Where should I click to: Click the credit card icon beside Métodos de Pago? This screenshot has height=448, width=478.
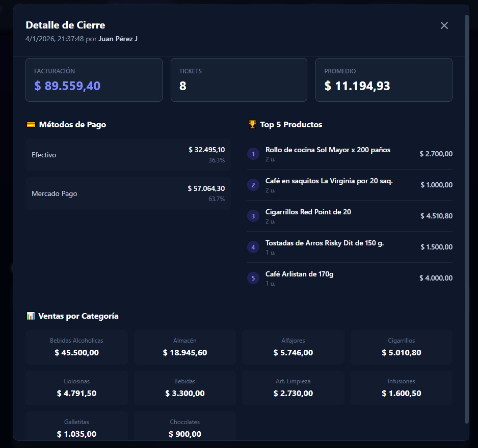[x=31, y=125]
